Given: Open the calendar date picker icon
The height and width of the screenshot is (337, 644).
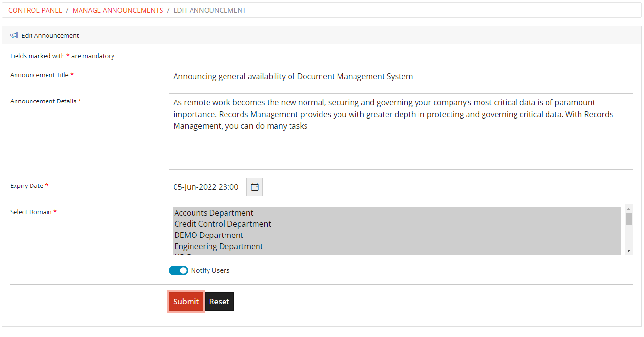Looking at the screenshot, I should 255,187.
